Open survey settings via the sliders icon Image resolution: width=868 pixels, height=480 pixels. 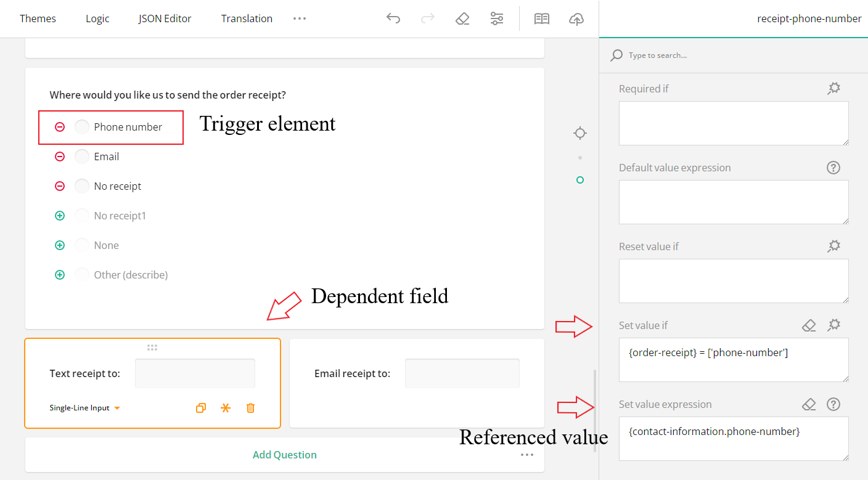tap(497, 18)
